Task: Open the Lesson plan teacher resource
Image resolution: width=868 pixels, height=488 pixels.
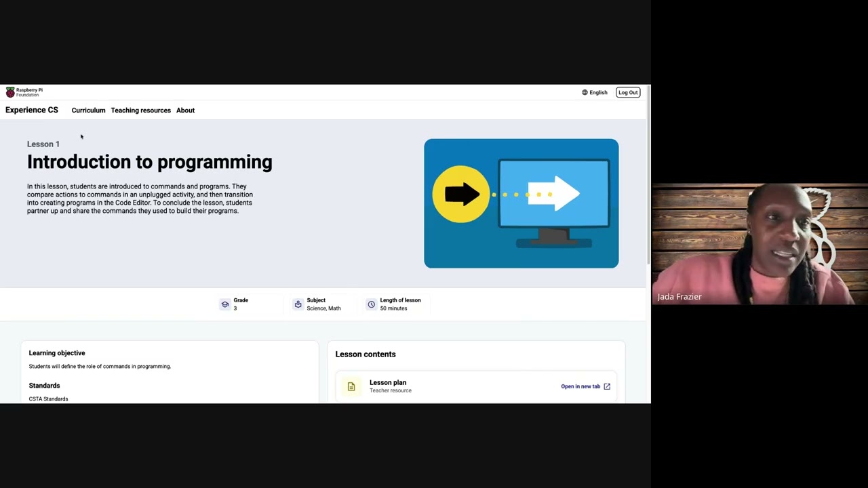Action: [x=476, y=386]
